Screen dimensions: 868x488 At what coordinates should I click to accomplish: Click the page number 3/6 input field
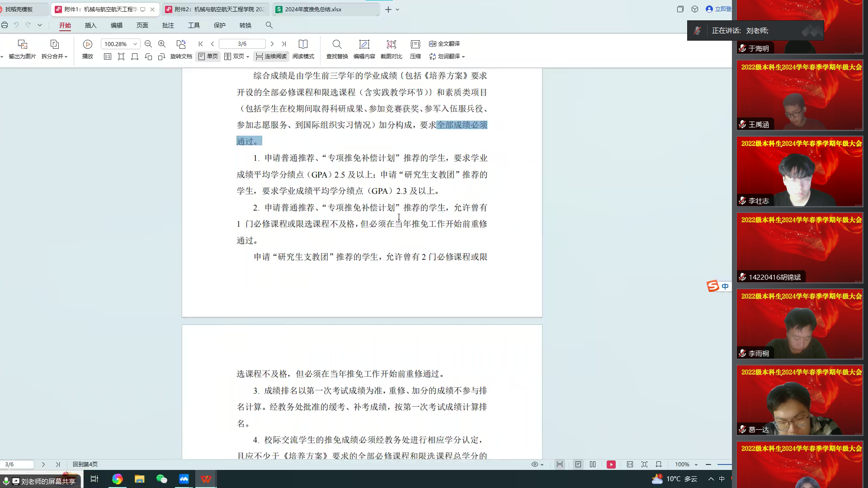coord(242,44)
